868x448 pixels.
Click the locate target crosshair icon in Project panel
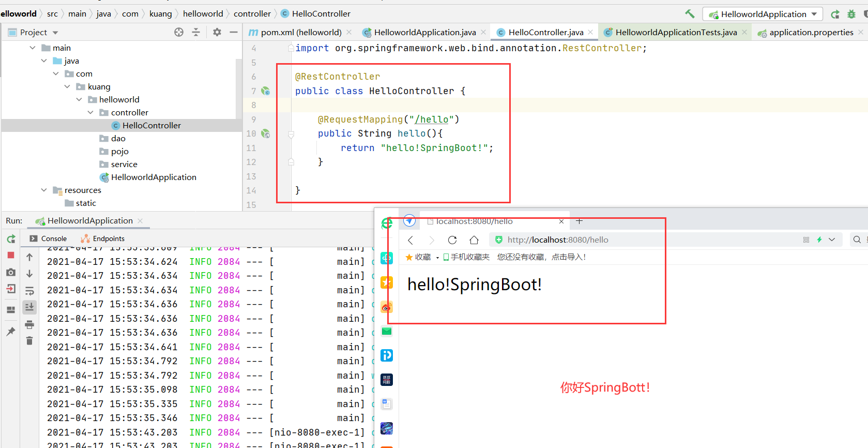(179, 32)
